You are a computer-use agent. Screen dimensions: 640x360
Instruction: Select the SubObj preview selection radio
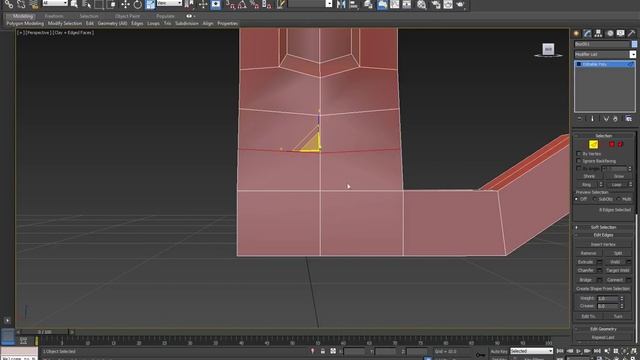[x=594, y=199]
